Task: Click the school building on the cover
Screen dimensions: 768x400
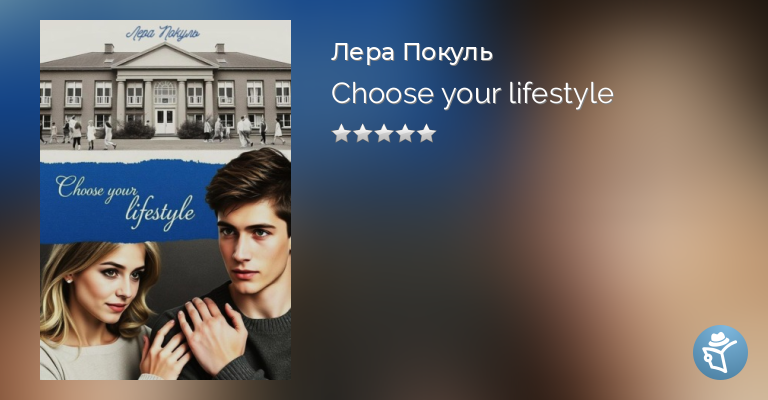Action: 166,89
